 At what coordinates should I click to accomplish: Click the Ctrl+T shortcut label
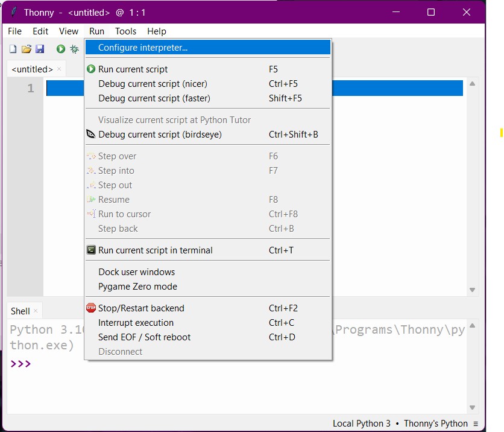point(282,250)
